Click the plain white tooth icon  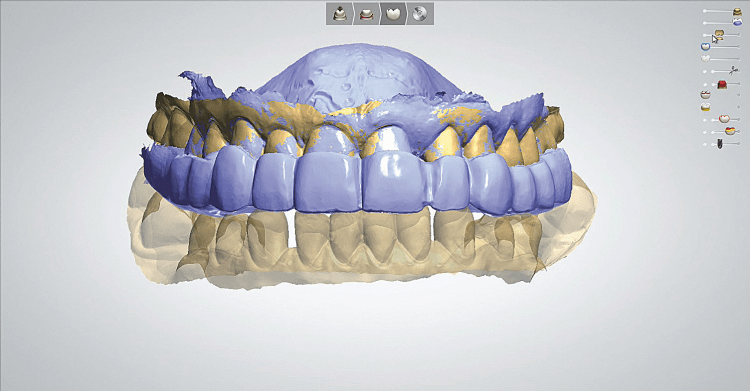706,58
